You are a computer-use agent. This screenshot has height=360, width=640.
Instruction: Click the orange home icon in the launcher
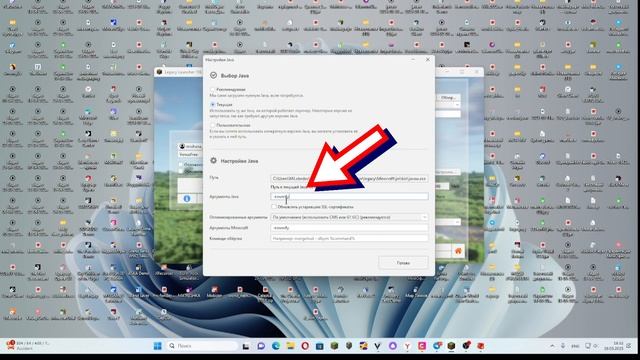click(458, 251)
